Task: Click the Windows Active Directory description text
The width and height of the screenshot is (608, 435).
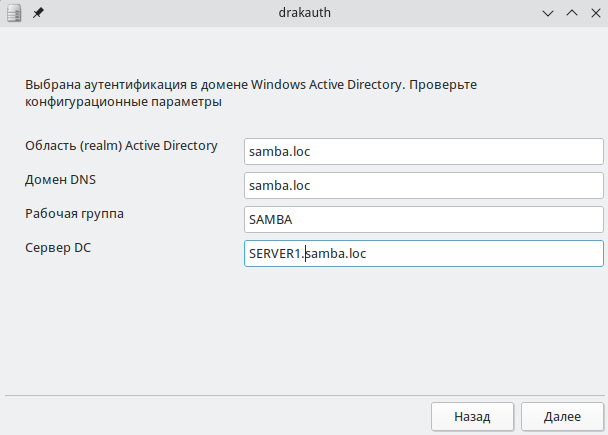Action: [251, 85]
